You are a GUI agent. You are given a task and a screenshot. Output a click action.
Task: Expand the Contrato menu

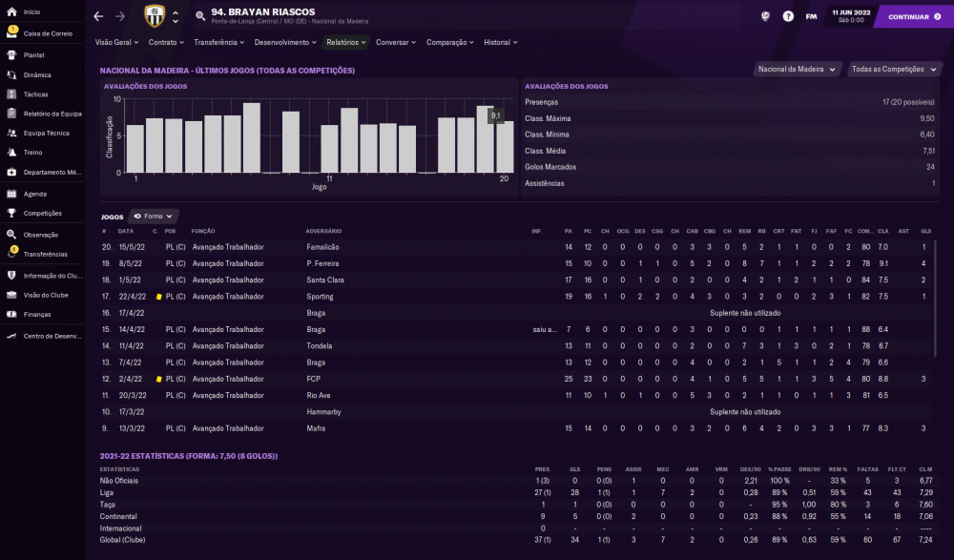166,42
